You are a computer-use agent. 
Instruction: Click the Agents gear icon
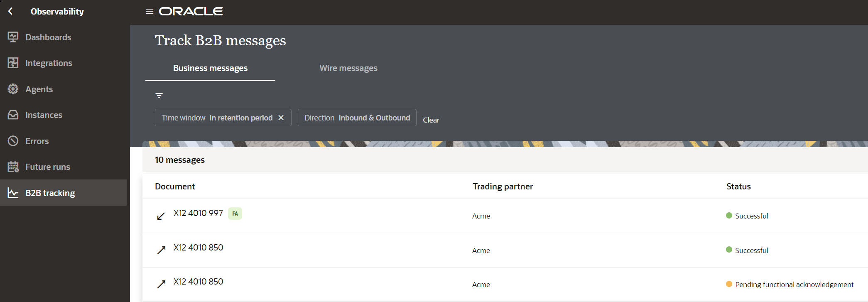[x=13, y=89]
